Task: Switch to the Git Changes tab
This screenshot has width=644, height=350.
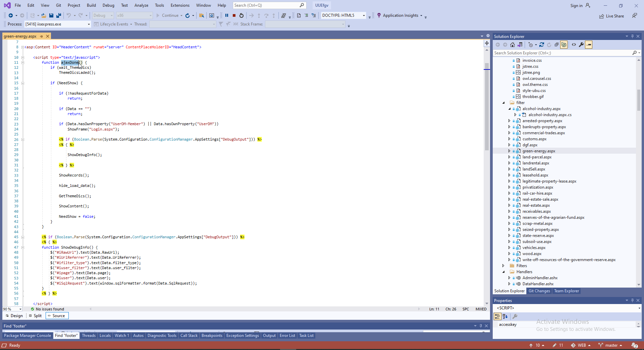Action: [539, 291]
